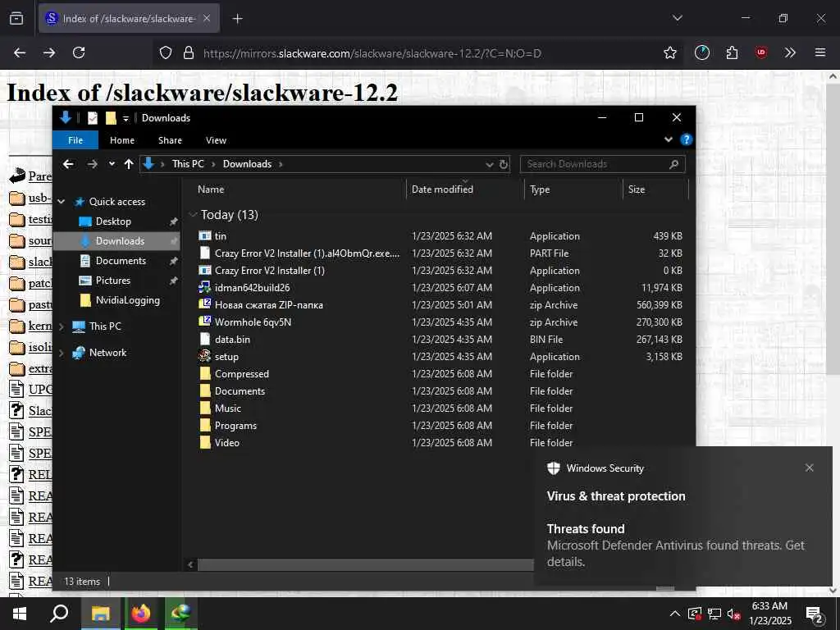Open Windows taskbar search
The height and width of the screenshot is (630, 840).
59,614
